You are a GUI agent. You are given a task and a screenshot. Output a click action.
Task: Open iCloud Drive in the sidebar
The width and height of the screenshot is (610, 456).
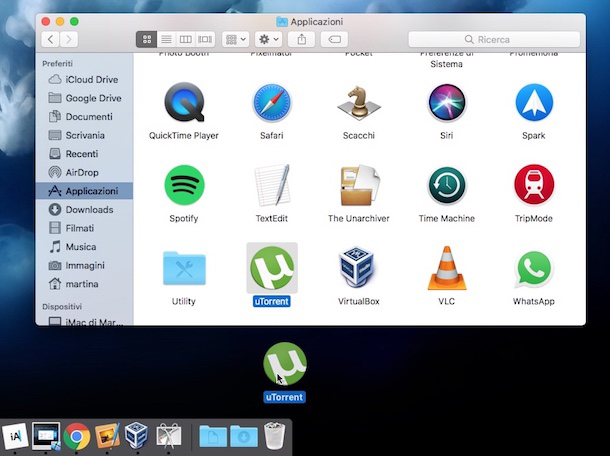pos(84,79)
